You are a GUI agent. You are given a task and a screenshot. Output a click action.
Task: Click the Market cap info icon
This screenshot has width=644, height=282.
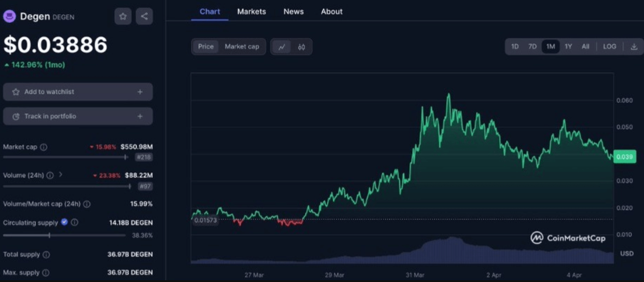click(x=44, y=147)
